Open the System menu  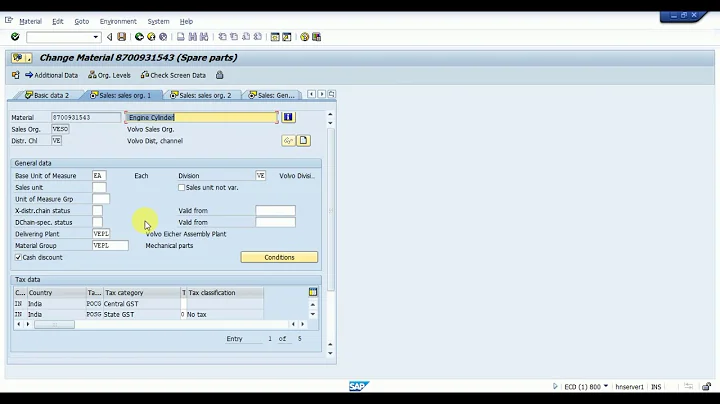click(x=158, y=21)
